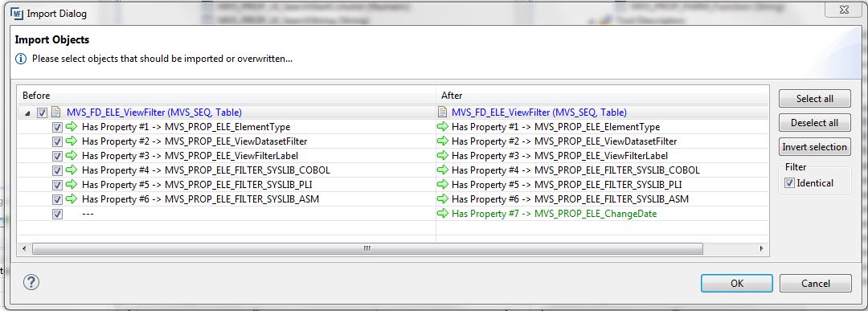Click the Before column header
This screenshot has width=868, height=311.
(227, 96)
